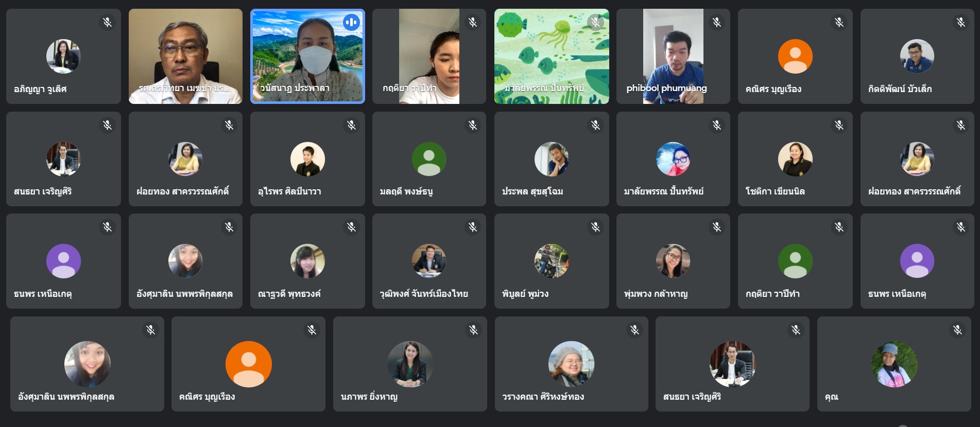The height and width of the screenshot is (427, 980).
Task: Select the อุไรพร ศิลป์นาวา profile avatar
Action: point(307,159)
